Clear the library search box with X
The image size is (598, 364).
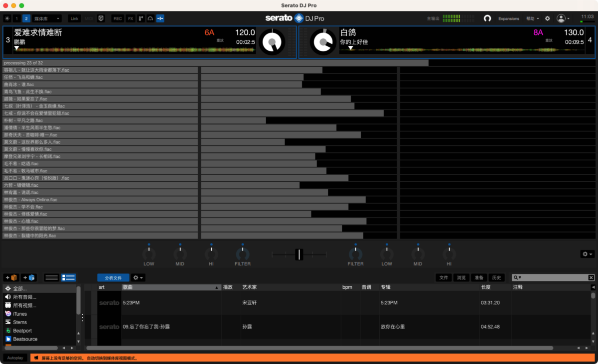click(592, 278)
